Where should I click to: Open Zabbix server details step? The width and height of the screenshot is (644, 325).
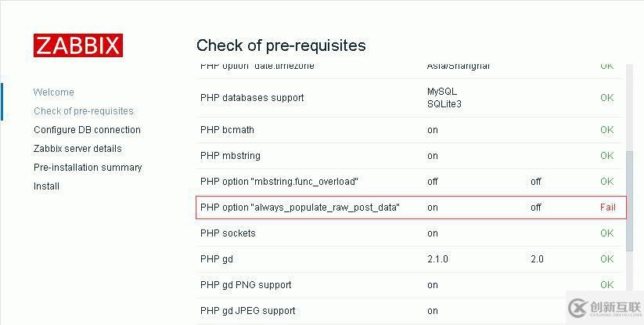(77, 149)
